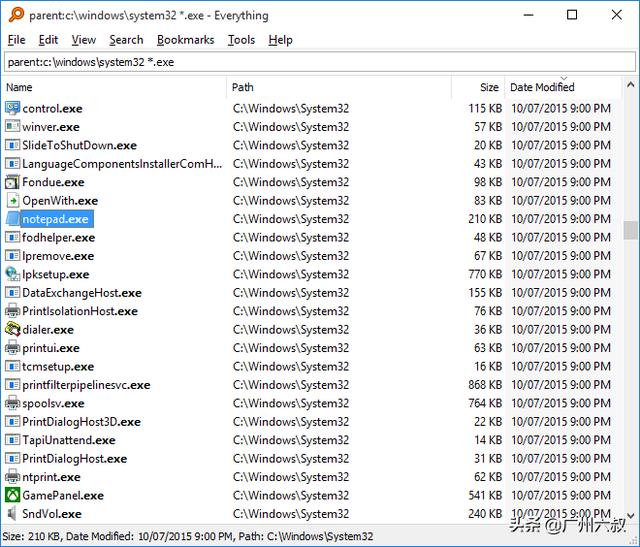Screen dimensions: 640x547
Task: Click the spoolsv.exe printer icon
Action: [12, 403]
